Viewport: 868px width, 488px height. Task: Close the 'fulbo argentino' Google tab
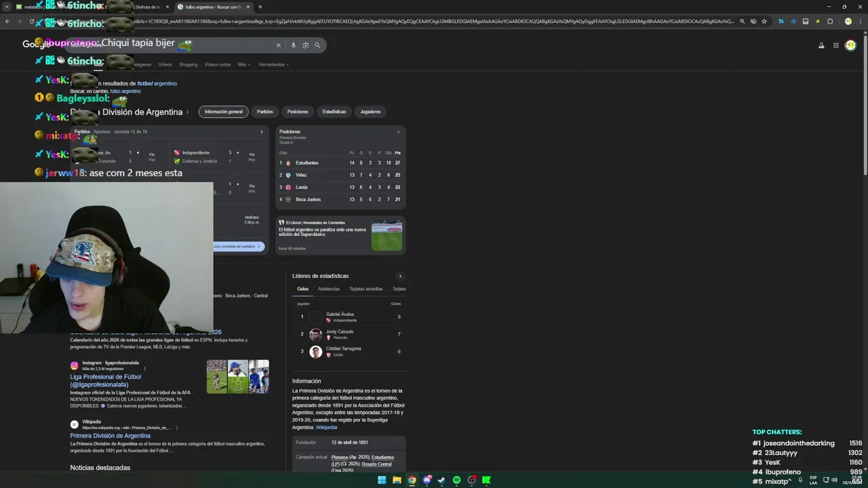[x=248, y=7]
